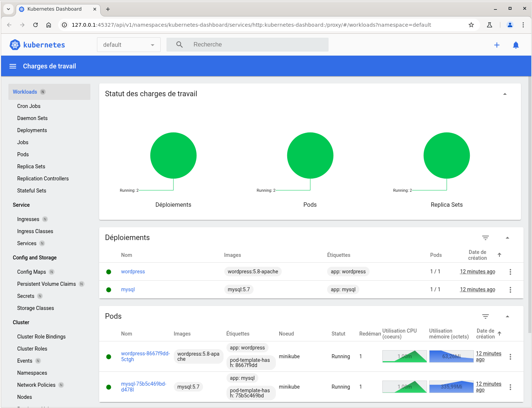This screenshot has width=532, height=408.
Task: Click the wordpress:5.8-apache image chip in Déploiements
Action: (253, 272)
